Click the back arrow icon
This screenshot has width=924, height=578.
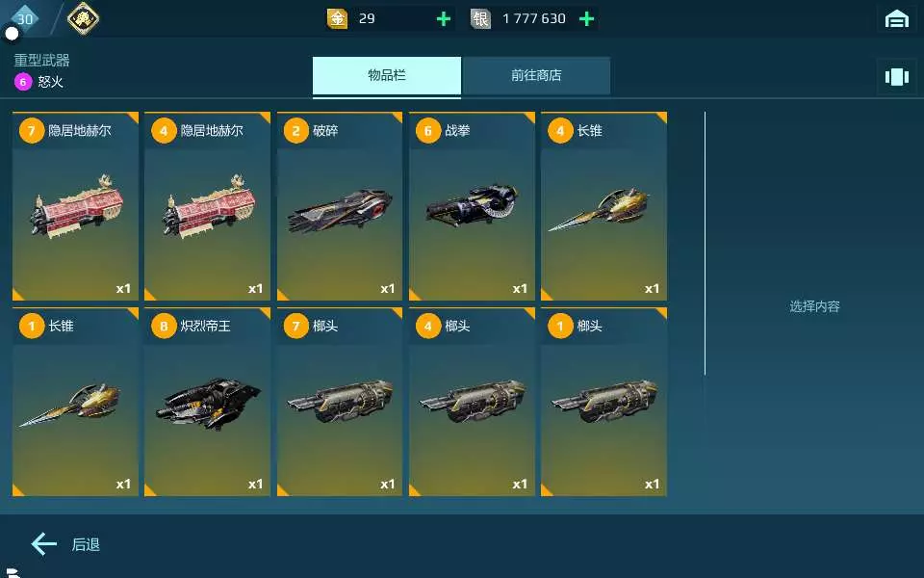(44, 543)
